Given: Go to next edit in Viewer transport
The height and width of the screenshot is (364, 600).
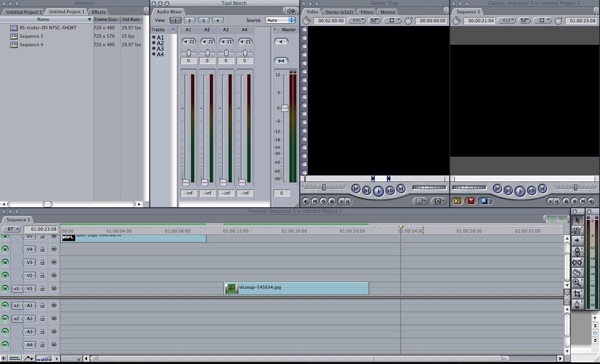Looking at the screenshot, I should [x=401, y=188].
